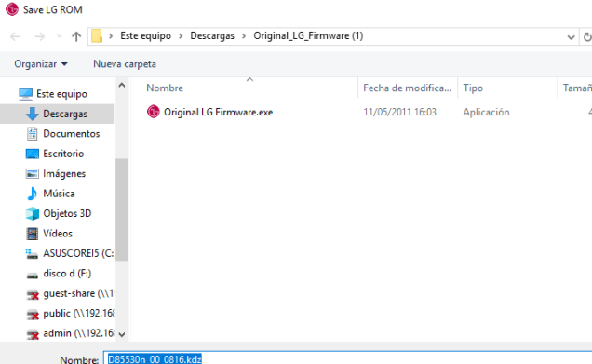Select the admin network drive
The width and height of the screenshot is (592, 364).
click(78, 333)
